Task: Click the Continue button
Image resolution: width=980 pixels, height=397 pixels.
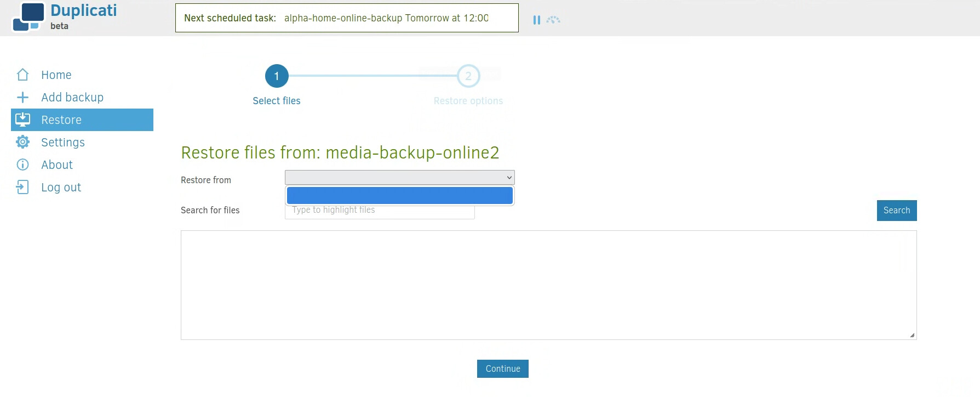Action: [x=503, y=368]
